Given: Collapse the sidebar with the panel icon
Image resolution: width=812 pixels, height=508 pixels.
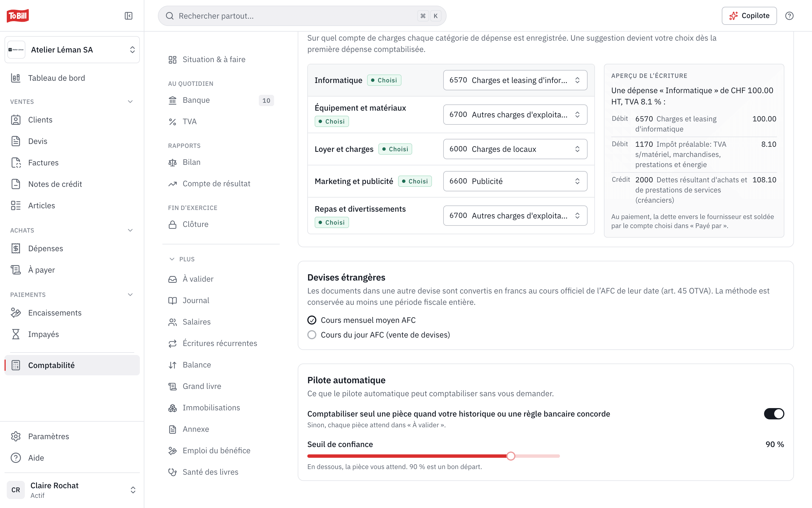Looking at the screenshot, I should click(129, 16).
